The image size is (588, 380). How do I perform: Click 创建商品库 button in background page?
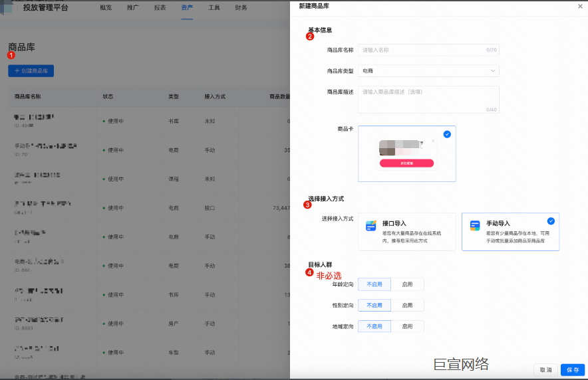(x=31, y=71)
